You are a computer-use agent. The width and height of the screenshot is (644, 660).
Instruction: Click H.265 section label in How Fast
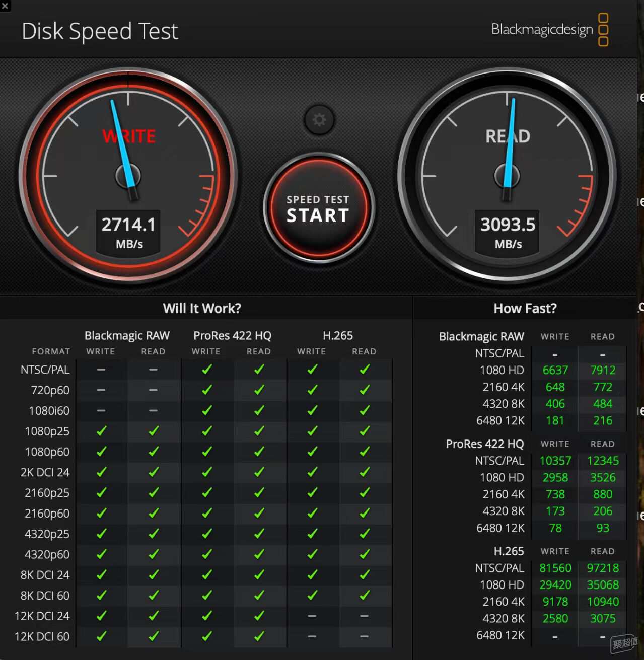click(x=509, y=551)
